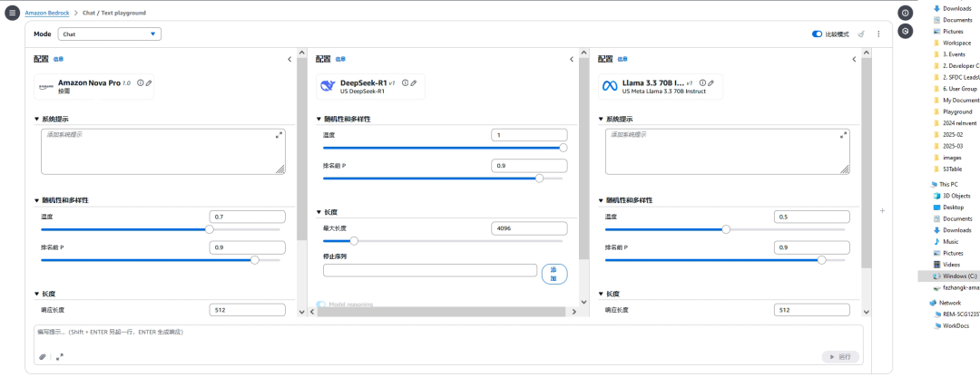Click the round info panel icon at top right
Viewport: 980px width, 377px height.
click(906, 13)
